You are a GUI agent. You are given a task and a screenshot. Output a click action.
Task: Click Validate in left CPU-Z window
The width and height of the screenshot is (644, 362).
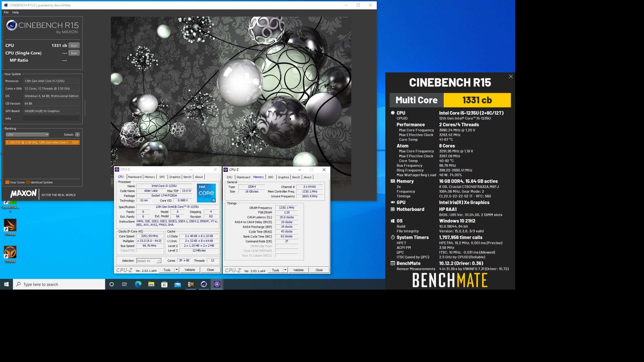pyautogui.click(x=190, y=270)
